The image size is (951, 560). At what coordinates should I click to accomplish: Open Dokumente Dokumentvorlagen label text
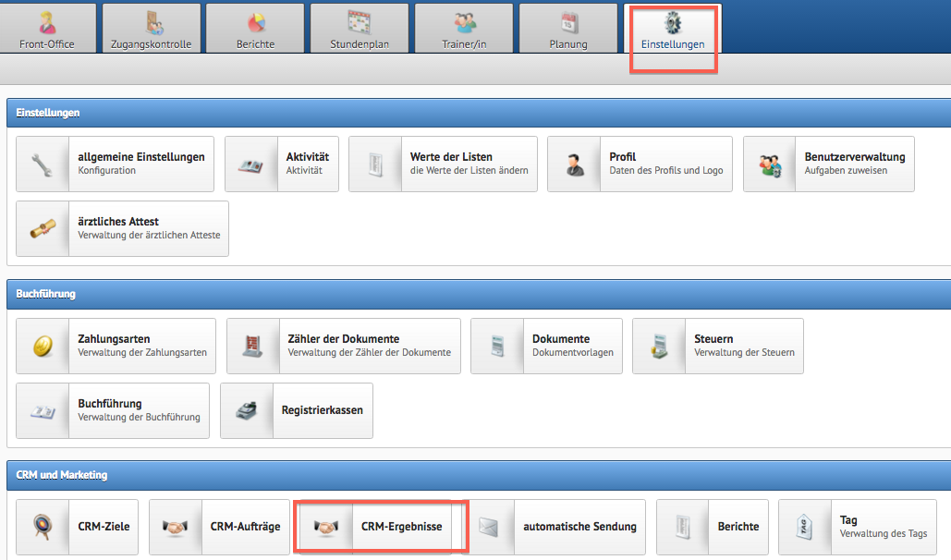coord(573,346)
